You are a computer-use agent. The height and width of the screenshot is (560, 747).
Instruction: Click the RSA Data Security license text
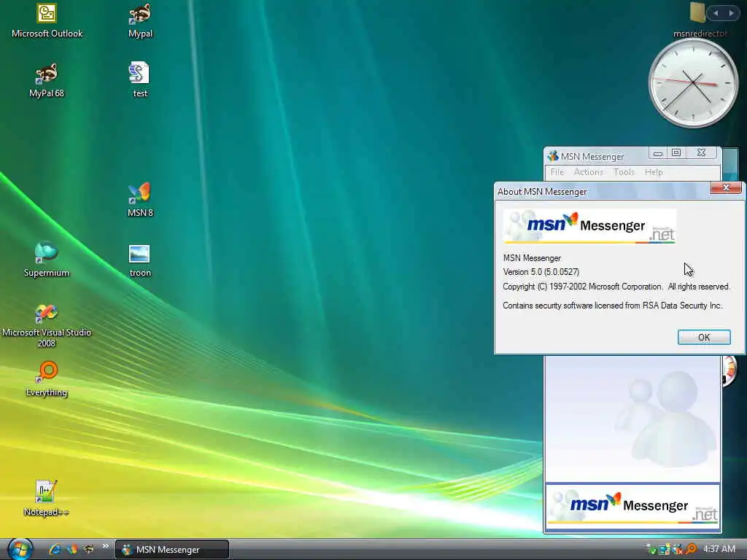point(613,306)
